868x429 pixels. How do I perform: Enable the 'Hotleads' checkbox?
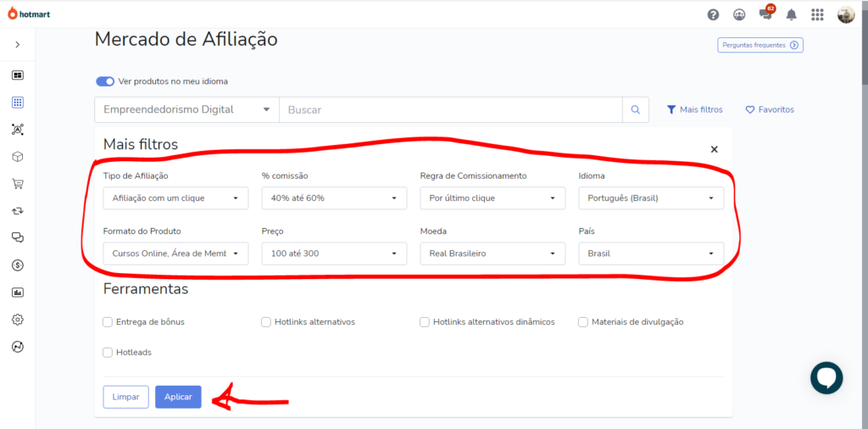point(108,352)
